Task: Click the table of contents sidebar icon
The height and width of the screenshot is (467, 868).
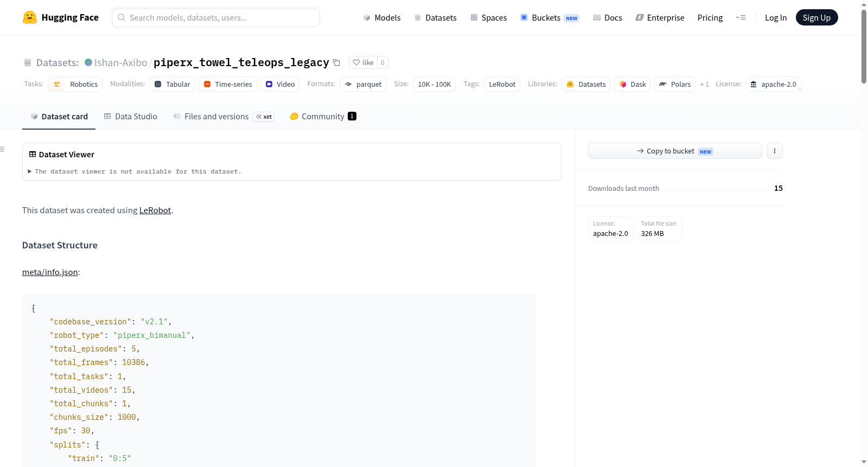Action: pos(2,149)
